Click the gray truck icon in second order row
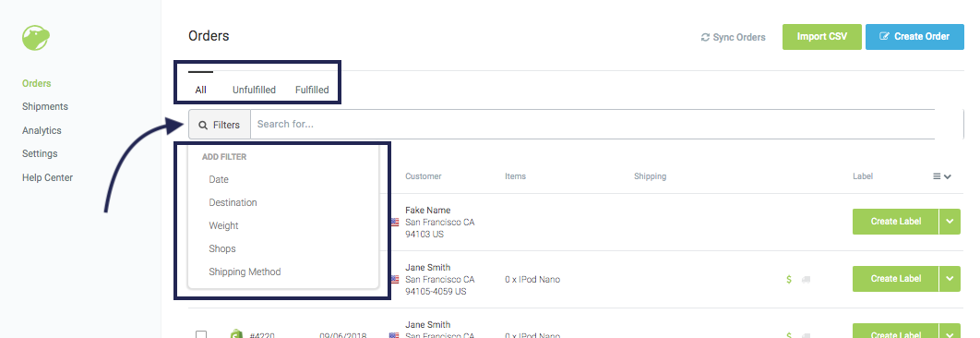This screenshot has height=338, width=980. coord(807,280)
